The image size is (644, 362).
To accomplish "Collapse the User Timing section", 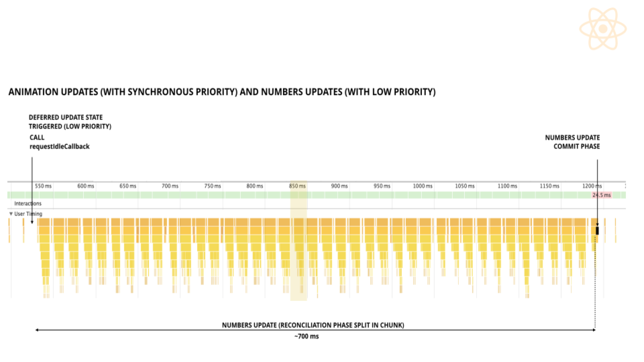I will pyautogui.click(x=11, y=214).
